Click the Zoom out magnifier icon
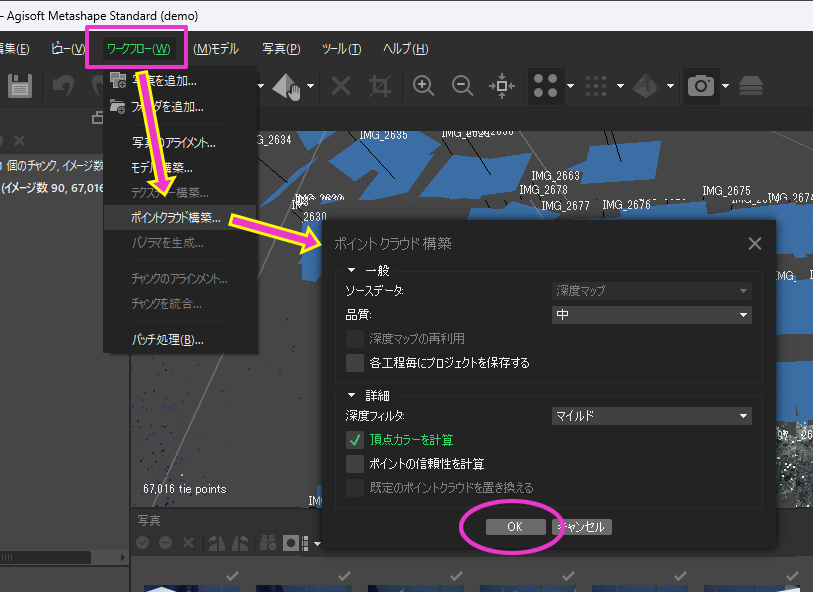The height and width of the screenshot is (592, 813). (x=462, y=86)
